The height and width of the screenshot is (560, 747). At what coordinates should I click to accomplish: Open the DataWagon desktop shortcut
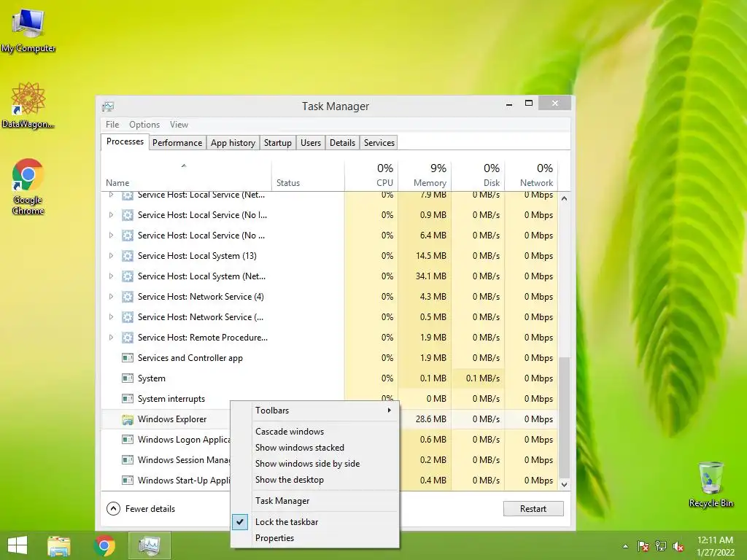28,105
